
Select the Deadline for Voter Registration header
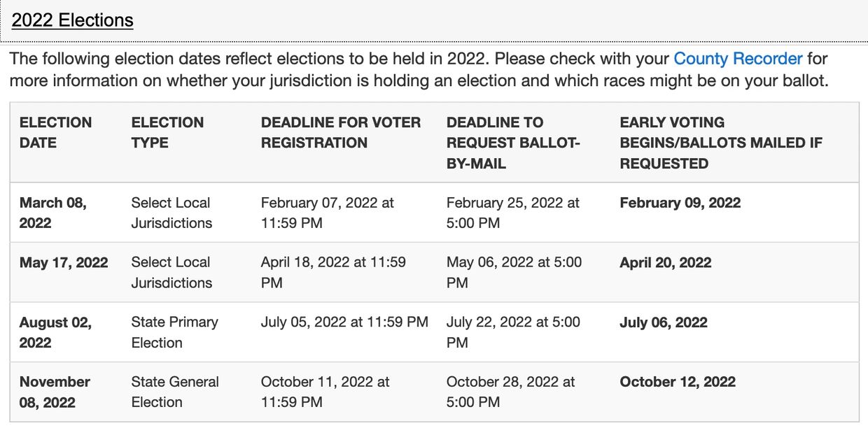click(x=340, y=132)
